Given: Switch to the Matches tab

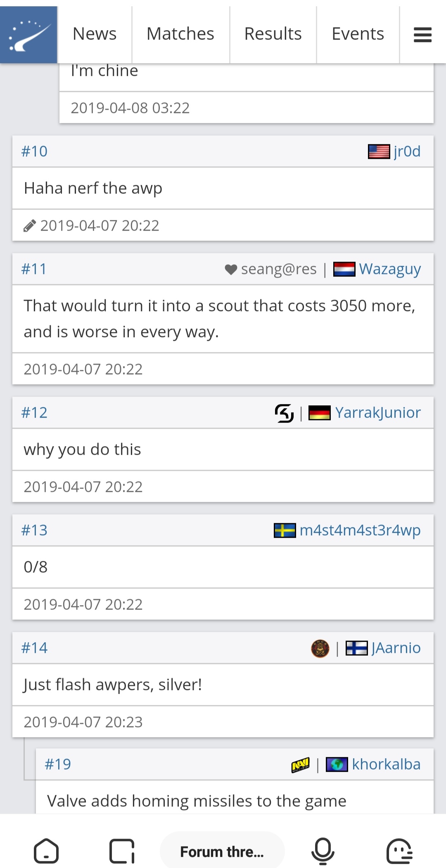Looking at the screenshot, I should click(180, 34).
